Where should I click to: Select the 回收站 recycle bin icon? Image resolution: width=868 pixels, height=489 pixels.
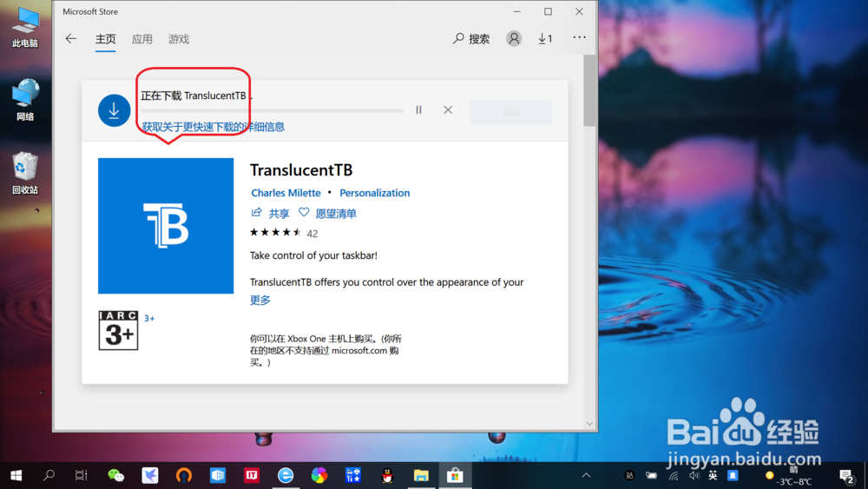[x=25, y=173]
